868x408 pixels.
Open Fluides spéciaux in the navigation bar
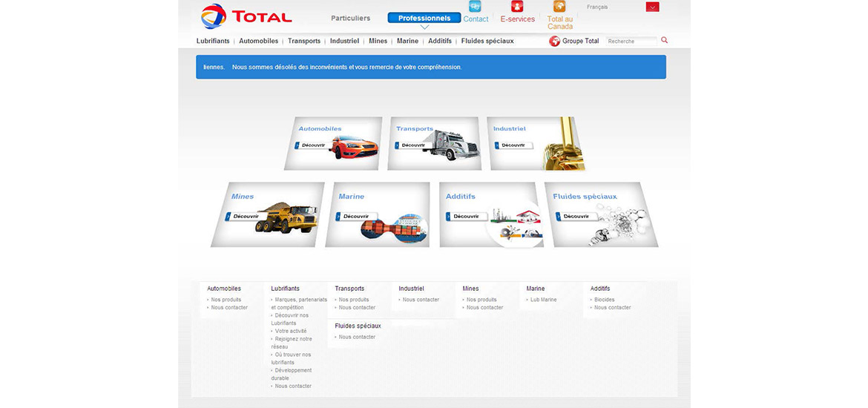pyautogui.click(x=487, y=42)
